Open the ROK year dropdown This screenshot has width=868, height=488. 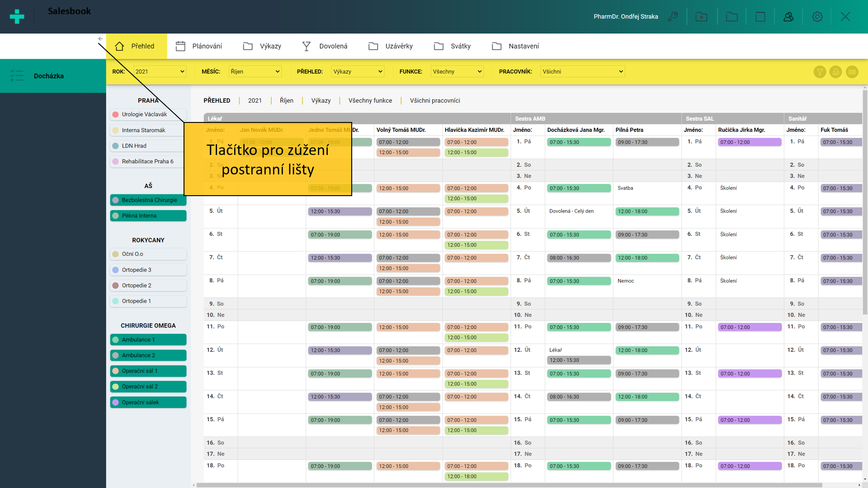click(x=160, y=71)
